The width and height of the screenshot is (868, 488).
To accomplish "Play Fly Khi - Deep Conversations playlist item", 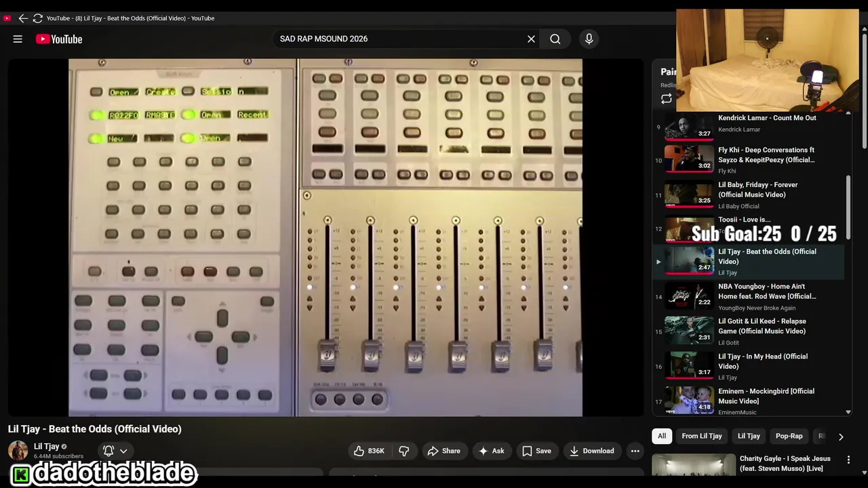I will pyautogui.click(x=749, y=160).
